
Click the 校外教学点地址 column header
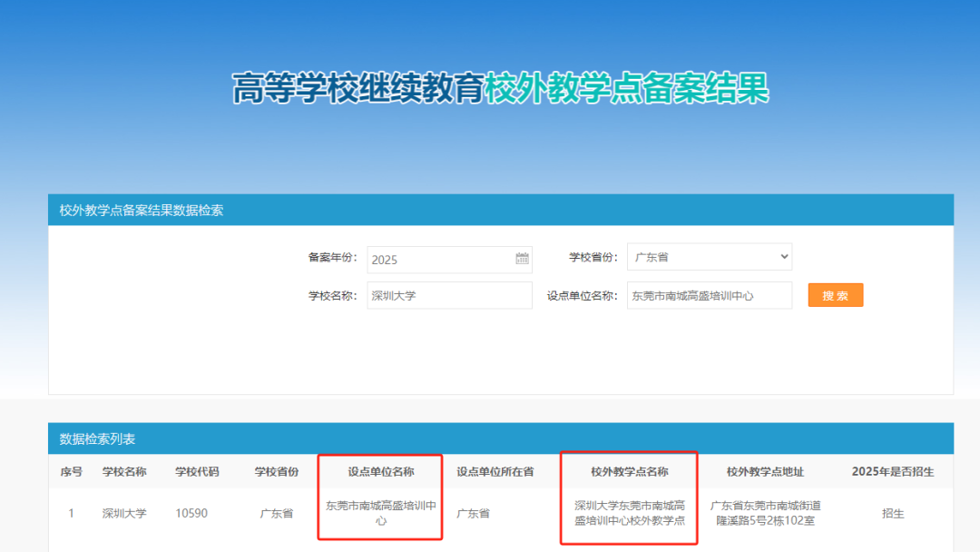click(765, 472)
